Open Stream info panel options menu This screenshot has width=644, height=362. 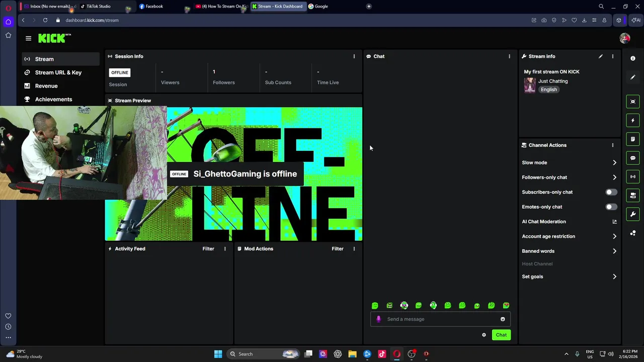click(x=612, y=56)
